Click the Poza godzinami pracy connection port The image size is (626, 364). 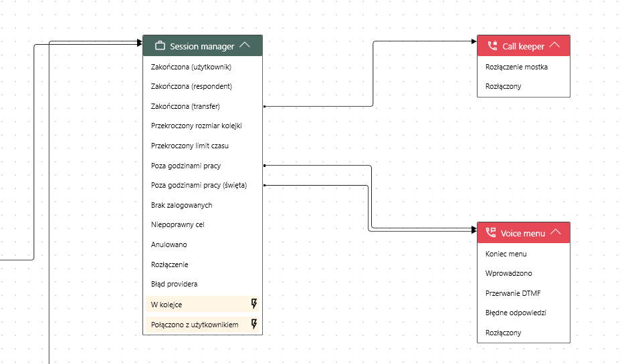pyautogui.click(x=265, y=165)
